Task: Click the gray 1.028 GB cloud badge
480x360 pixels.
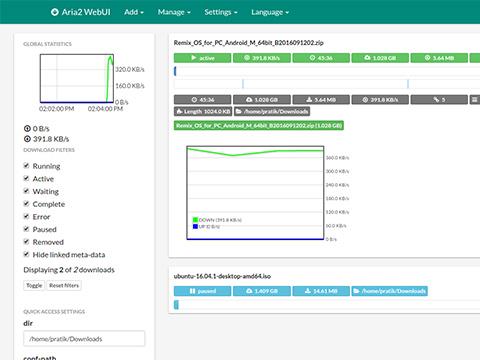Action: coord(262,100)
